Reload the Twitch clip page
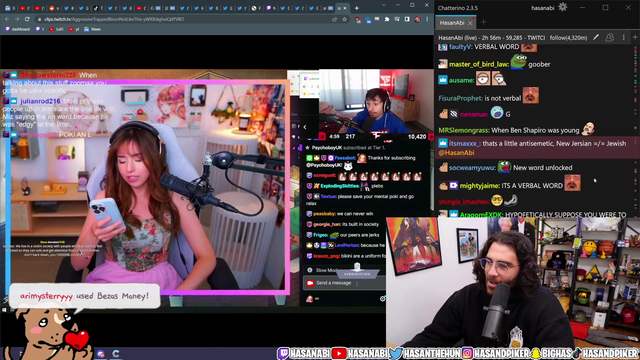Viewport: 640px width, 360px height. (27, 19)
